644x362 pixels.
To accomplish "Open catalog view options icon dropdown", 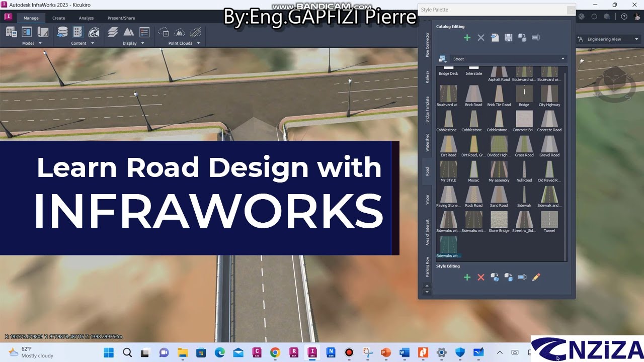I will click(x=443, y=59).
